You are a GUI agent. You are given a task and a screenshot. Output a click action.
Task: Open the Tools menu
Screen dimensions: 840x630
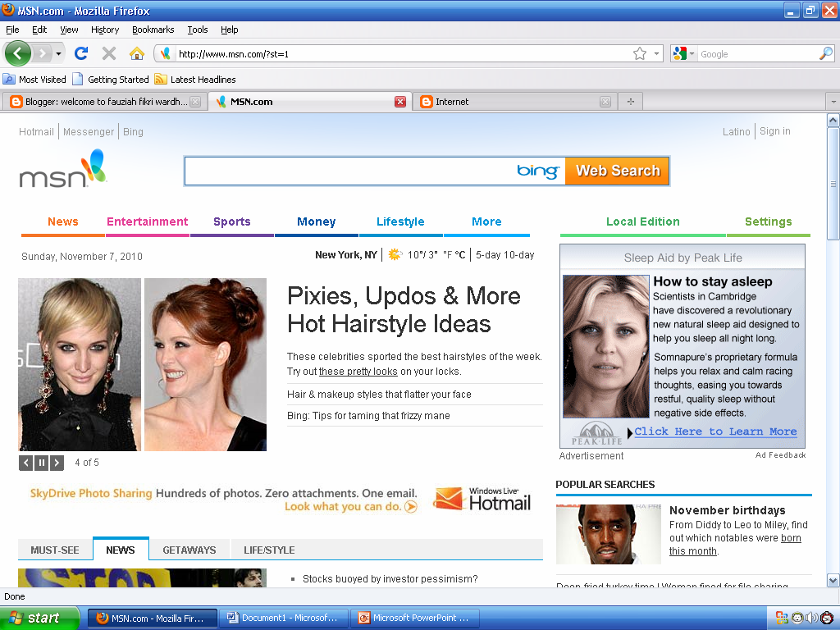[x=197, y=30]
